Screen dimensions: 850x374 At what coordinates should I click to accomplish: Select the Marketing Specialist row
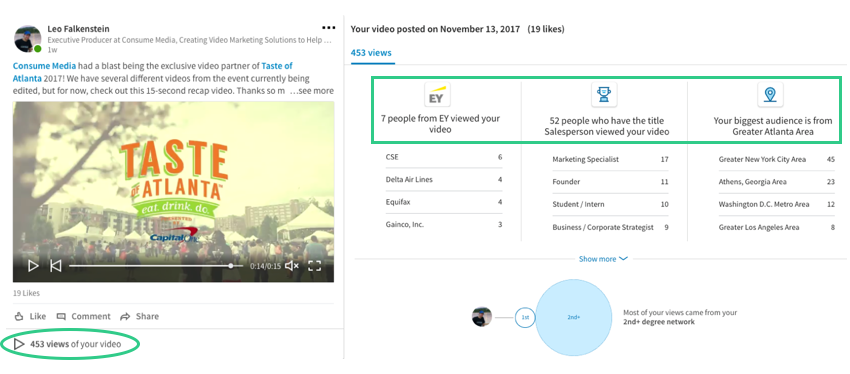coord(610,159)
